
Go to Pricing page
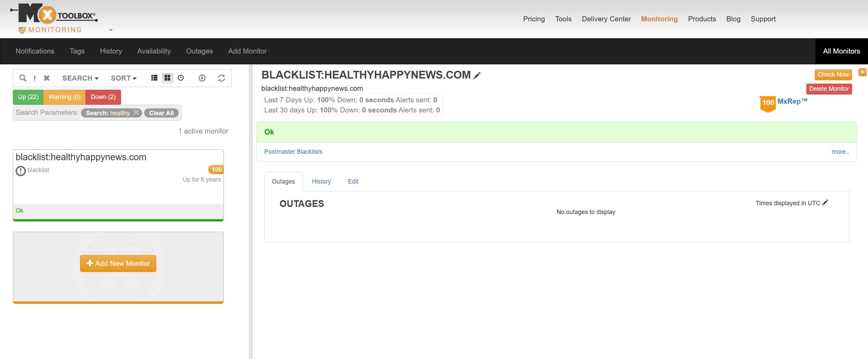[534, 19]
